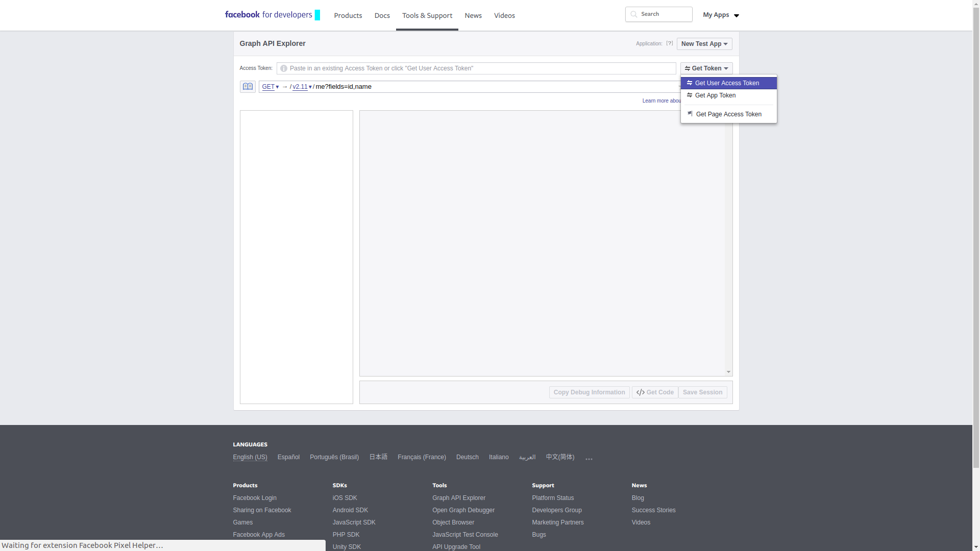
Task: Open Object Browser footer link
Action: (453, 522)
